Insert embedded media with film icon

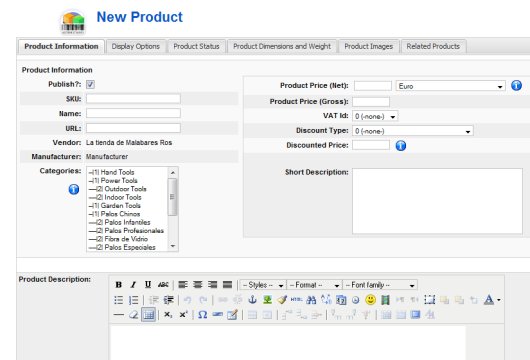click(385, 300)
